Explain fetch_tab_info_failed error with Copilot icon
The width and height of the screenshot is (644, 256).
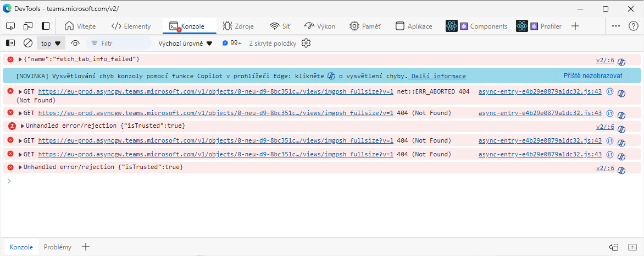tap(622, 62)
